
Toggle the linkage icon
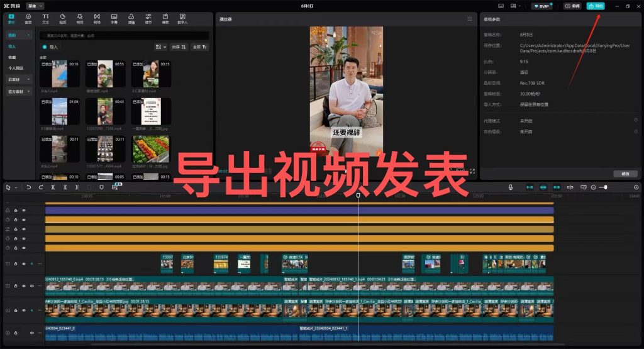(x=557, y=187)
